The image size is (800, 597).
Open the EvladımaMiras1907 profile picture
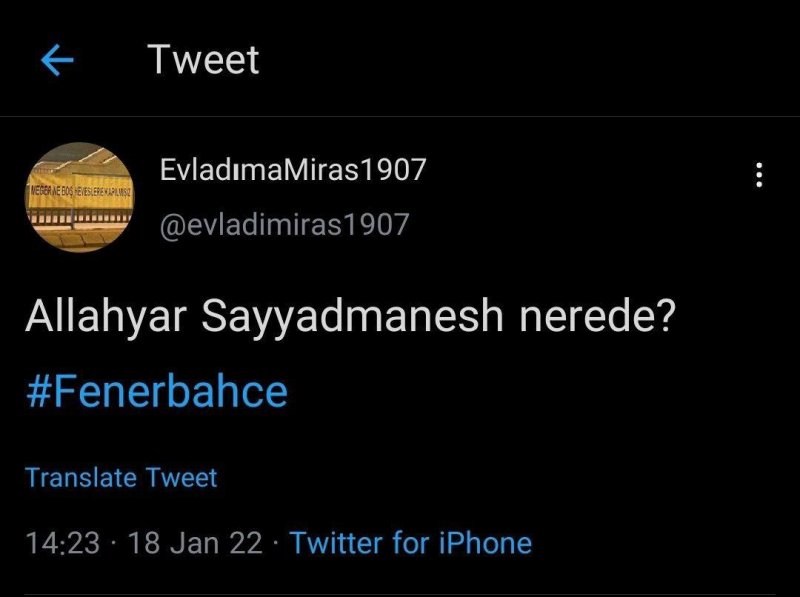click(x=79, y=196)
